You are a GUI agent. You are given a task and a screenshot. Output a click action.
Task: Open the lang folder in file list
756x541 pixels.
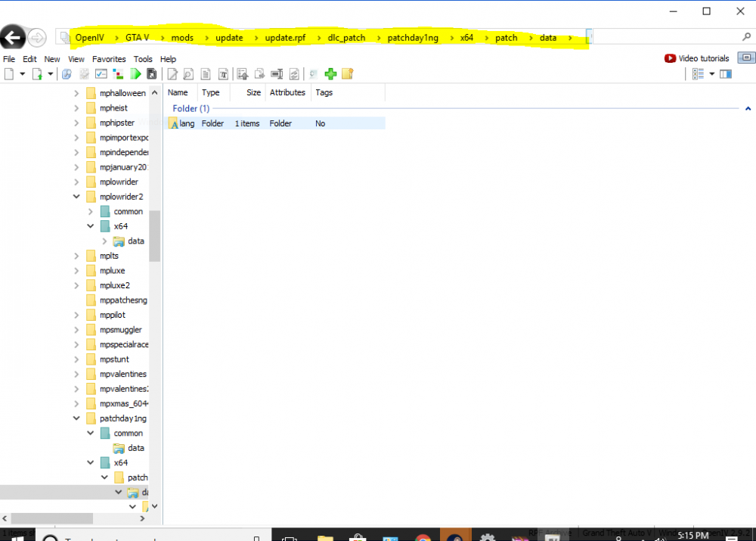(187, 123)
